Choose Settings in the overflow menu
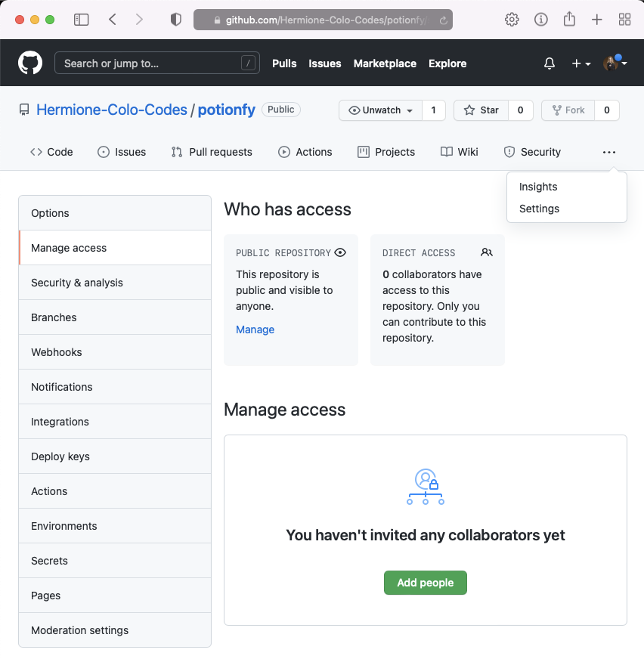 point(539,209)
